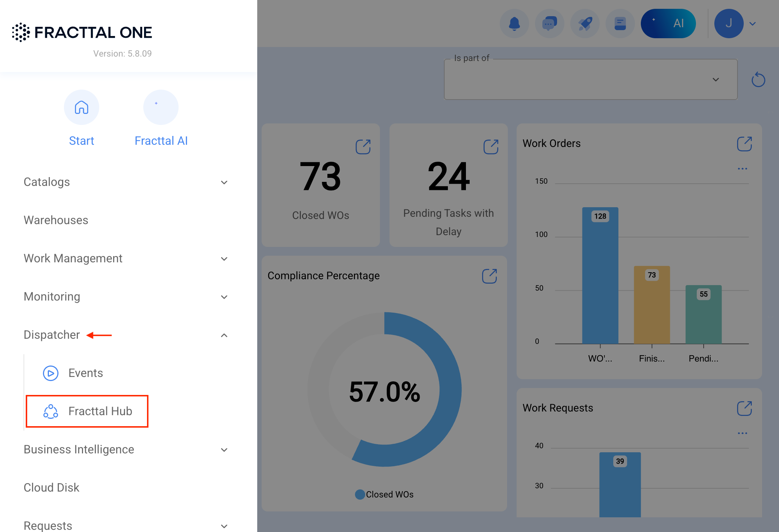The image size is (779, 532).
Task: Open the documentation book icon
Action: [x=620, y=24]
